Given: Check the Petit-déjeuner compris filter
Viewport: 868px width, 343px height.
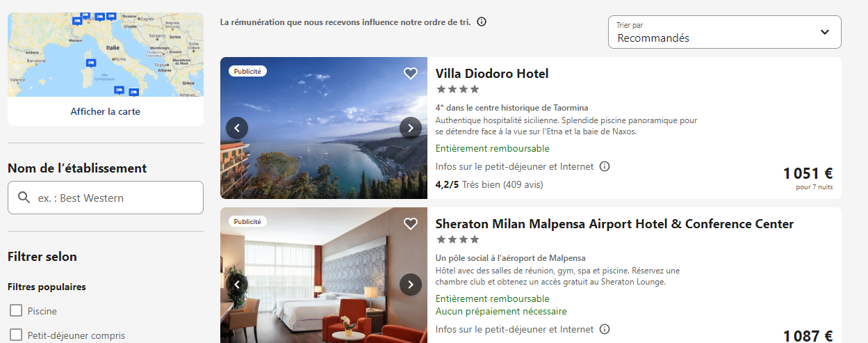Looking at the screenshot, I should click(x=16, y=335).
